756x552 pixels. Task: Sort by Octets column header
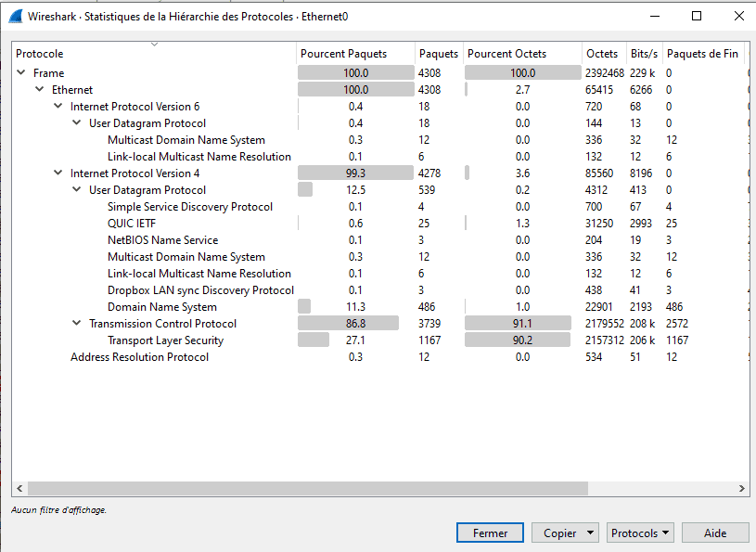pyautogui.click(x=602, y=54)
